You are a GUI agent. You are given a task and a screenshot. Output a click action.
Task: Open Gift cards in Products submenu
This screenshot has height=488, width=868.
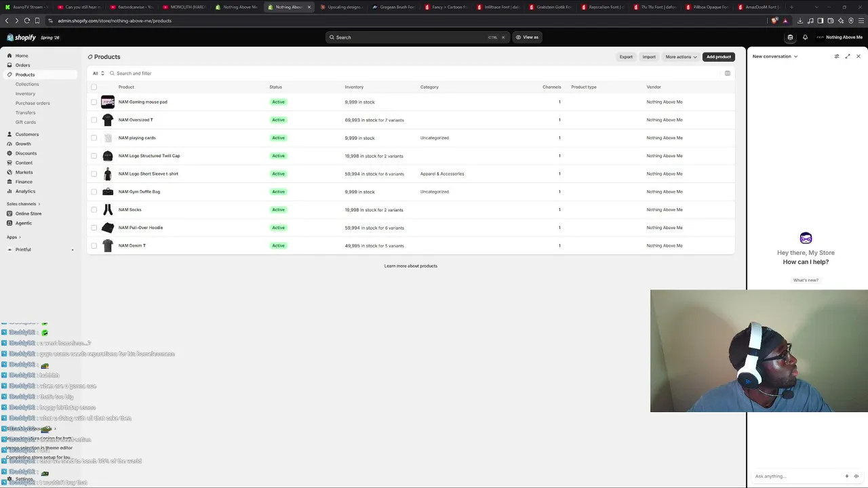click(26, 122)
